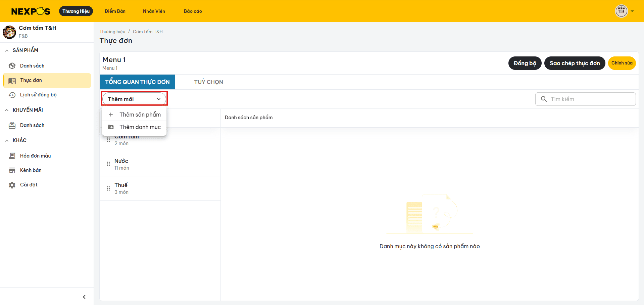Open the user avatar in top bar
This screenshot has height=305, width=644.
(621, 11)
